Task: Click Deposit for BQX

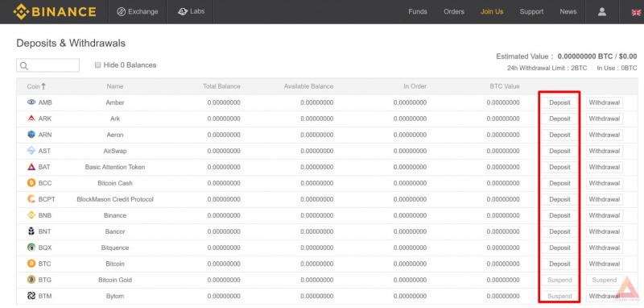Action: (559, 248)
